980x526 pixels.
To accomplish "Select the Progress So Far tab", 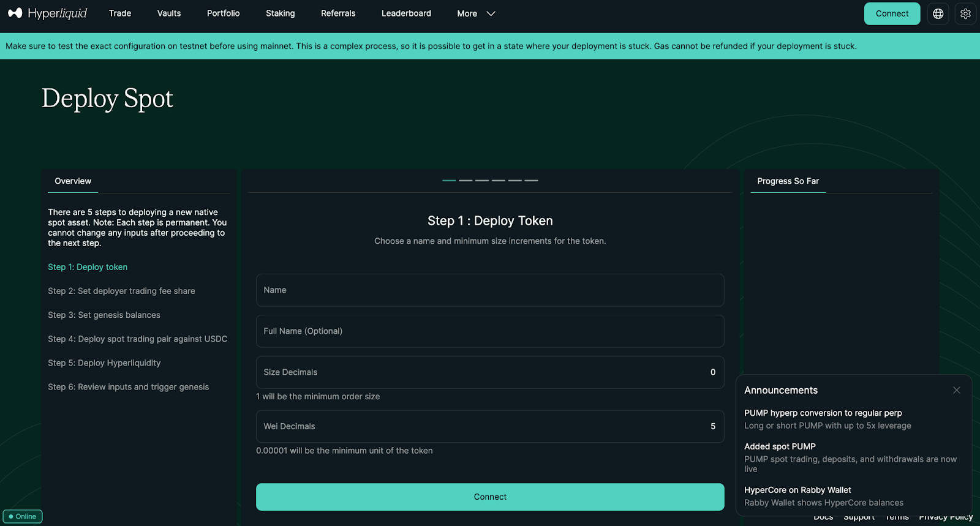I will tap(788, 181).
